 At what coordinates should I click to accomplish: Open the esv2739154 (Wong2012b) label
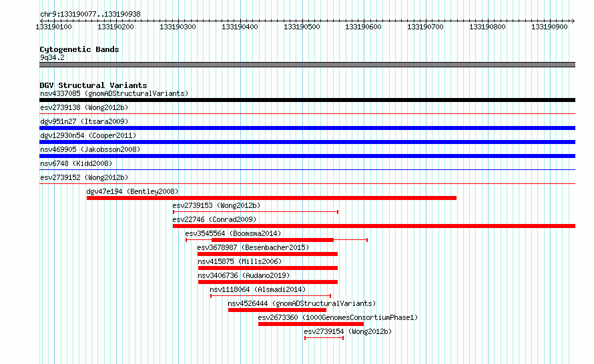pyautogui.click(x=348, y=331)
